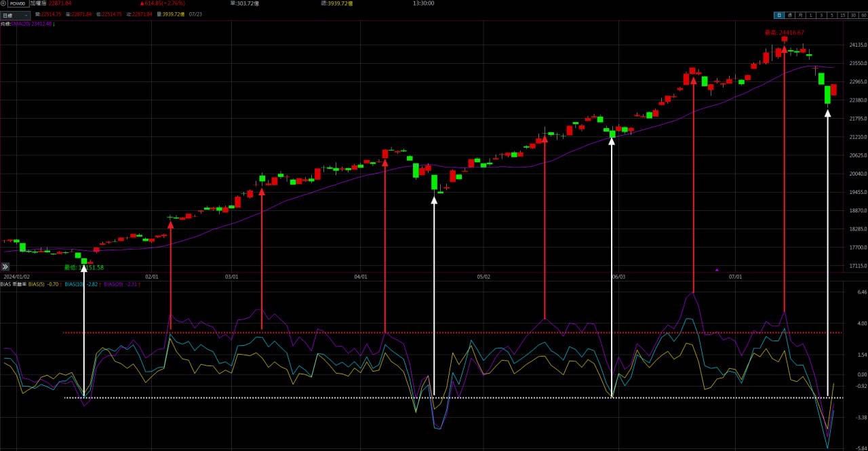Image resolution: width=868 pixels, height=451 pixels.
Task: Click the small purple marker near 07/01
Action: pyautogui.click(x=717, y=269)
